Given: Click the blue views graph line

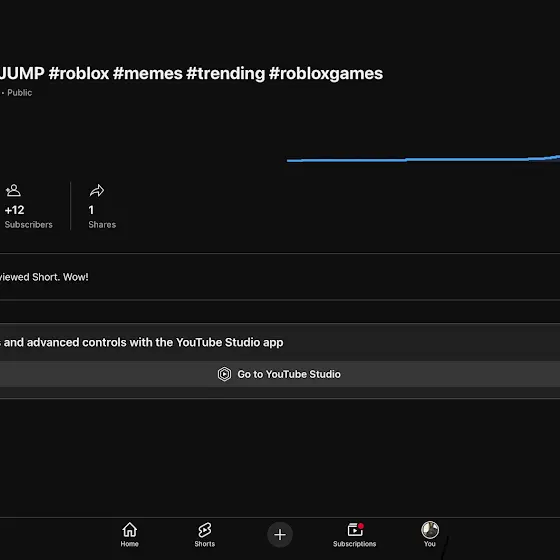Looking at the screenshot, I should (x=423, y=159).
